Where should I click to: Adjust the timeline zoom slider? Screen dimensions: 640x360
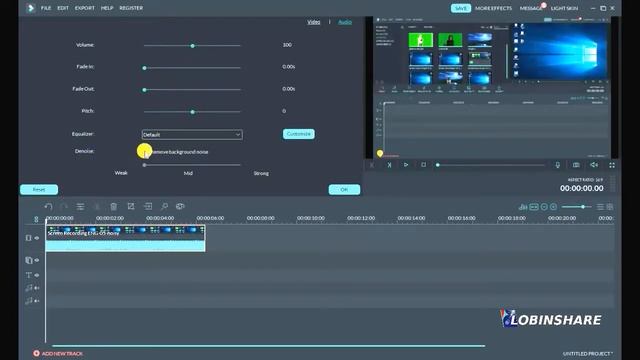[577, 207]
